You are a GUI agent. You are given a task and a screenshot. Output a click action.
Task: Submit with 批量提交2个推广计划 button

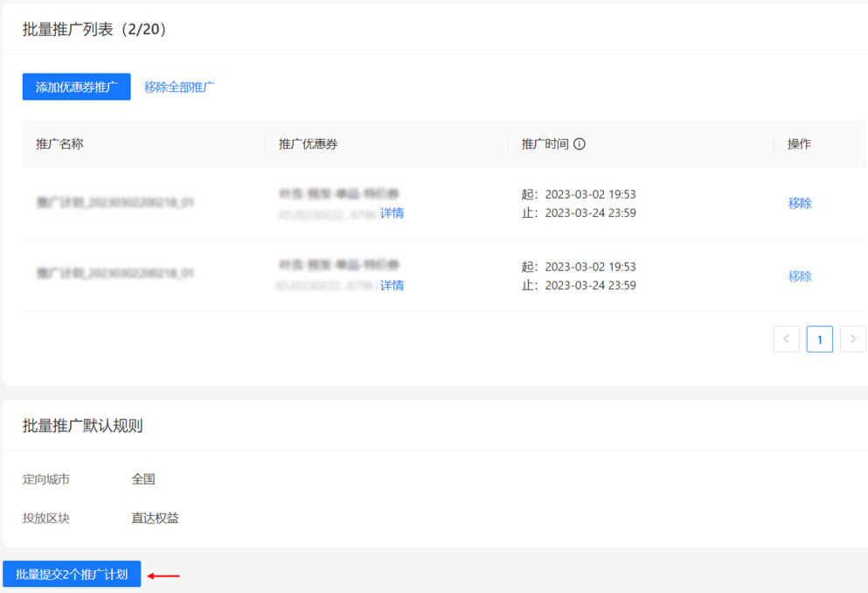[72, 574]
